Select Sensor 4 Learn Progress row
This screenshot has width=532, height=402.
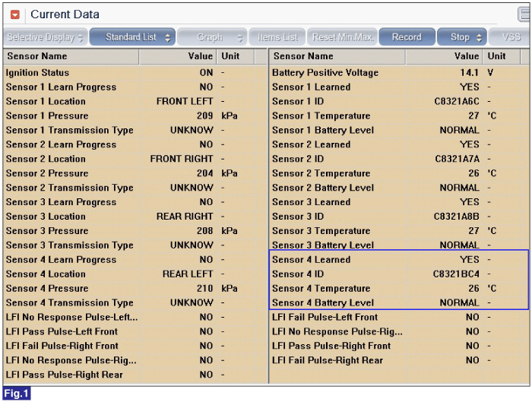[x=136, y=260]
